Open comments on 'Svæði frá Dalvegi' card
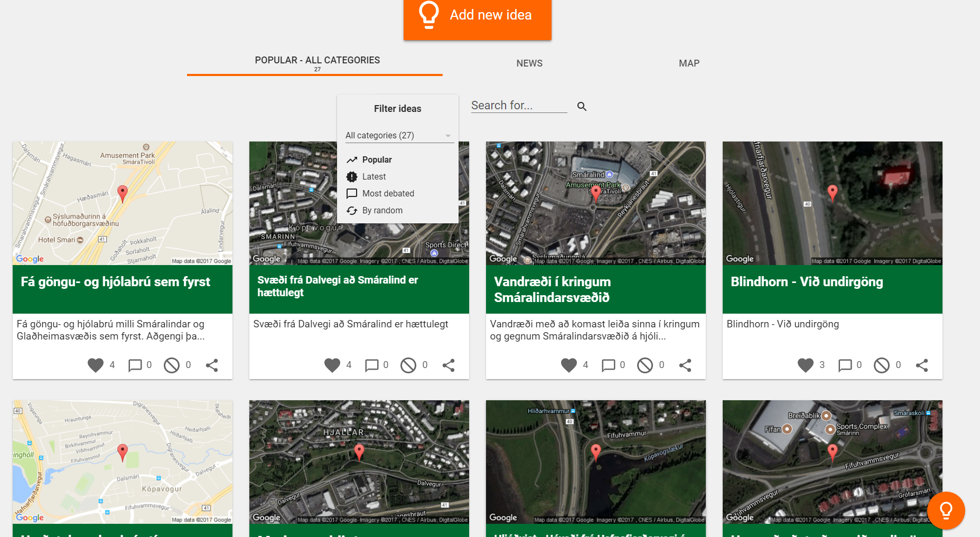 (372, 365)
